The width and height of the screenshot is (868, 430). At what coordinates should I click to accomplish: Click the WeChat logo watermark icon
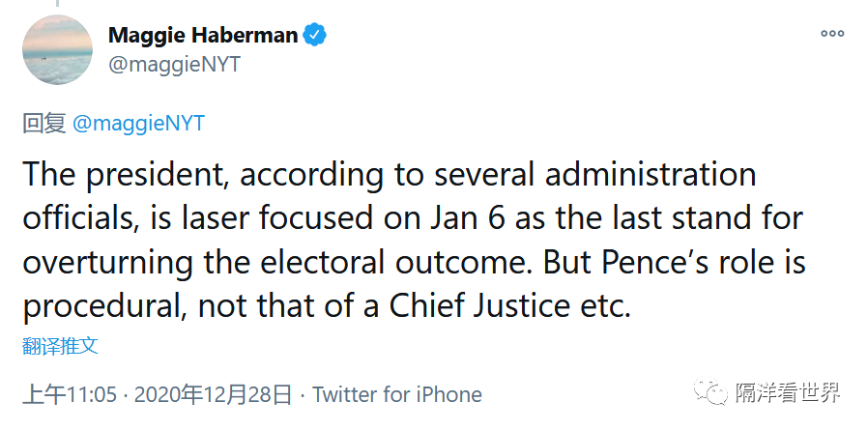(711, 390)
